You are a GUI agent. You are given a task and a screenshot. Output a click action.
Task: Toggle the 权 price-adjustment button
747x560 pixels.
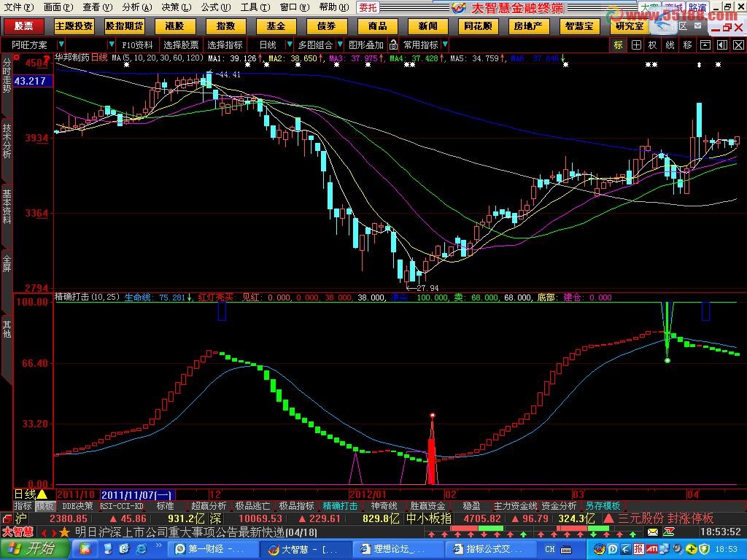tap(653, 45)
